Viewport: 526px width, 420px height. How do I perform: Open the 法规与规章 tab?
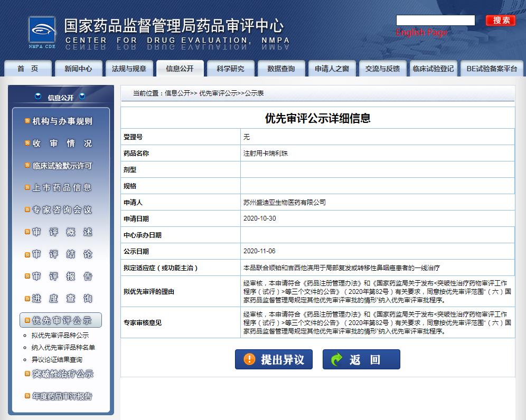coord(129,69)
